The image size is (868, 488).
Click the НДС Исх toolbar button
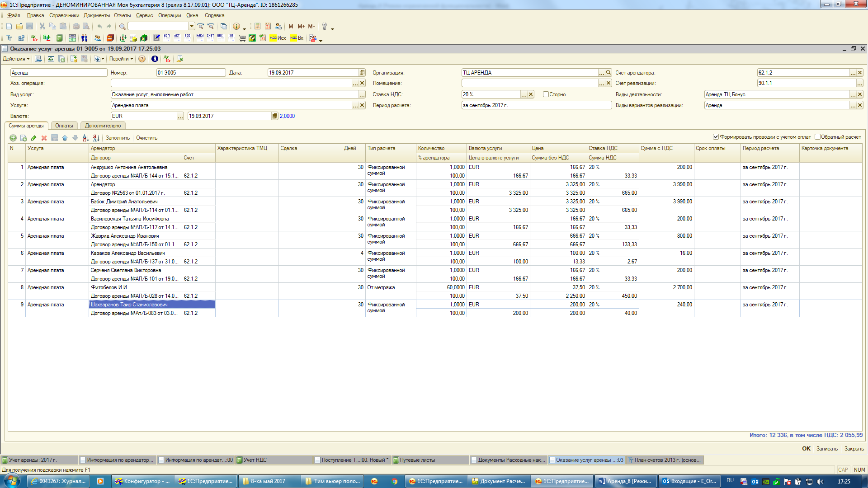(278, 38)
